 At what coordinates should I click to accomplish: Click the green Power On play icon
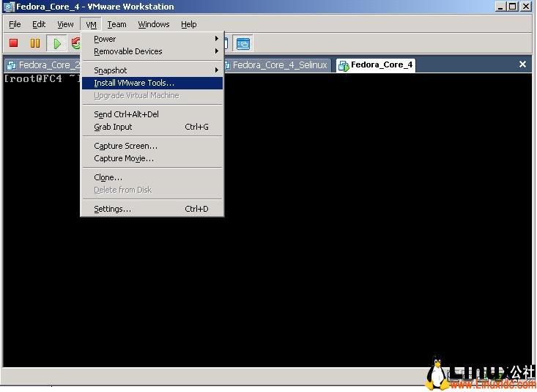tap(57, 43)
